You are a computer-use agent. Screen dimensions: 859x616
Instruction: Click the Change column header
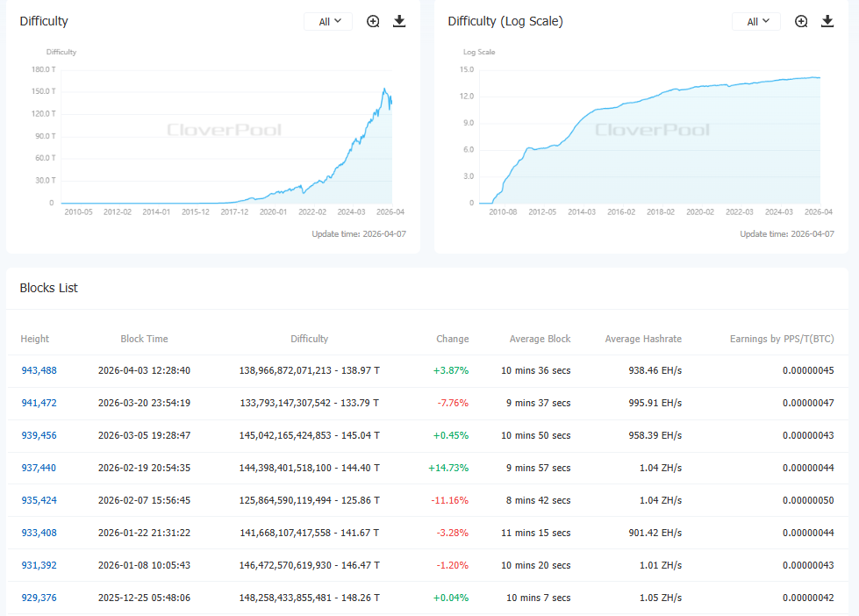coord(452,339)
